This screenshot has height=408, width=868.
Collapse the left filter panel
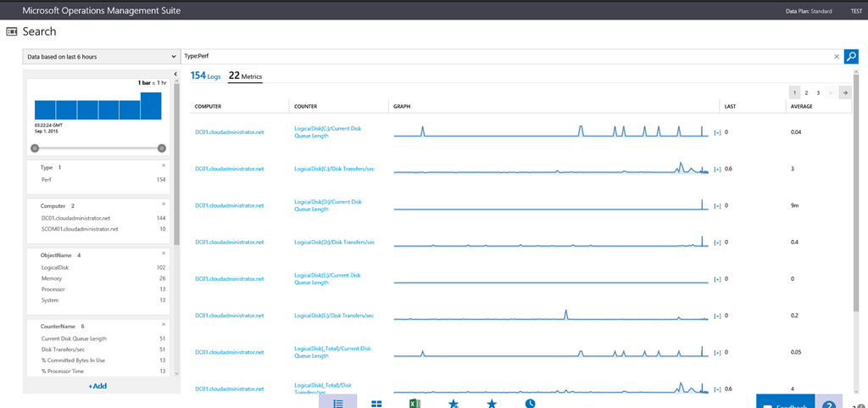pyautogui.click(x=175, y=75)
